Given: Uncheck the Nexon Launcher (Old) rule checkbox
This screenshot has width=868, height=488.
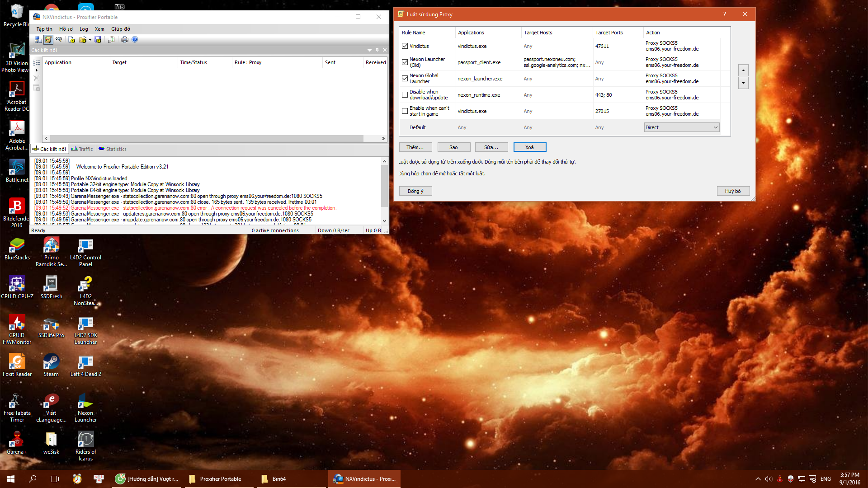Looking at the screenshot, I should coord(405,62).
